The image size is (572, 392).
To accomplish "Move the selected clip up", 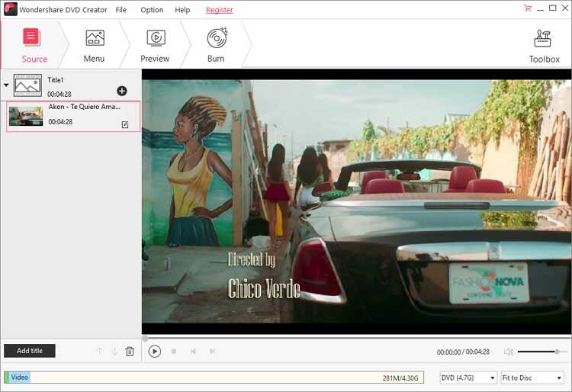I will [99, 351].
